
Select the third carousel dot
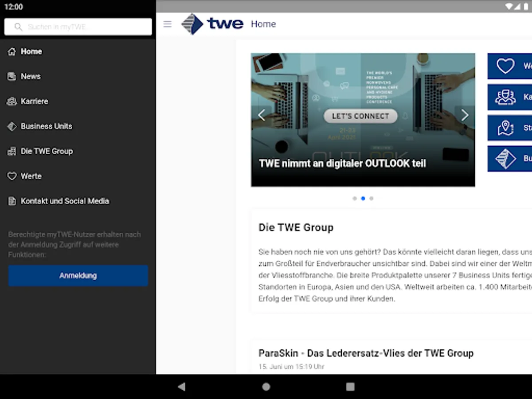(372, 198)
